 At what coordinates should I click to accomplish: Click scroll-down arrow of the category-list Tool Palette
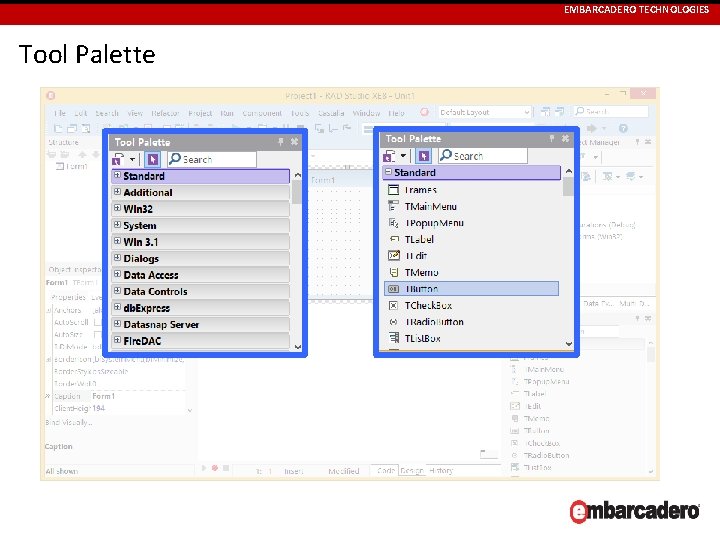click(x=298, y=347)
